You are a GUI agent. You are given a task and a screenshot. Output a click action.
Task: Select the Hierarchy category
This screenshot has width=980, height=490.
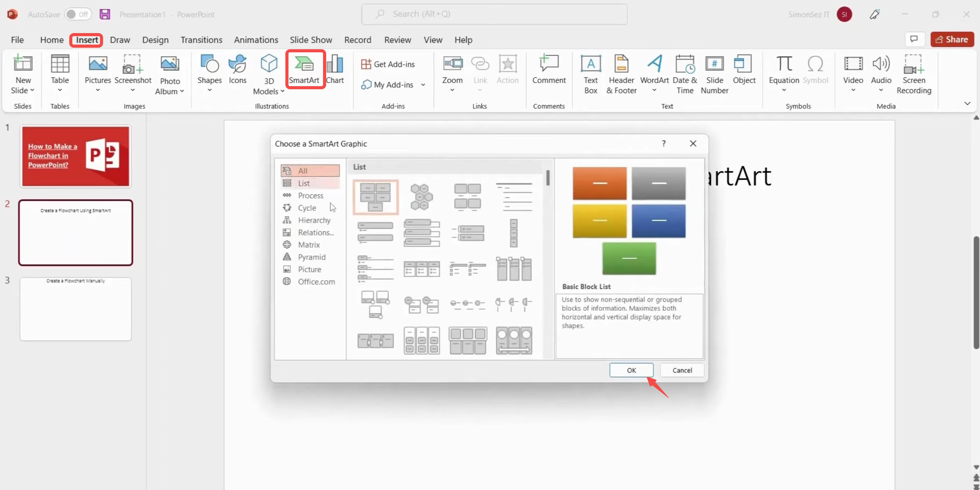(310, 220)
